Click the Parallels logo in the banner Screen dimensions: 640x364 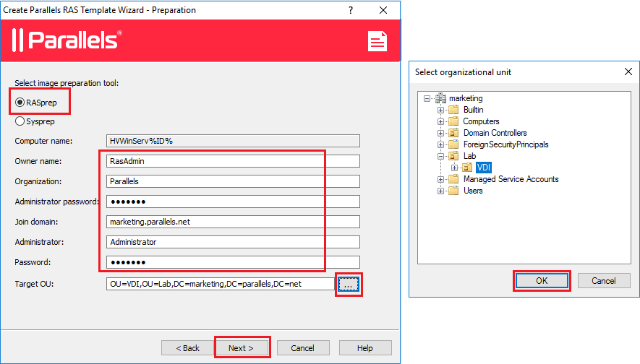point(67,40)
